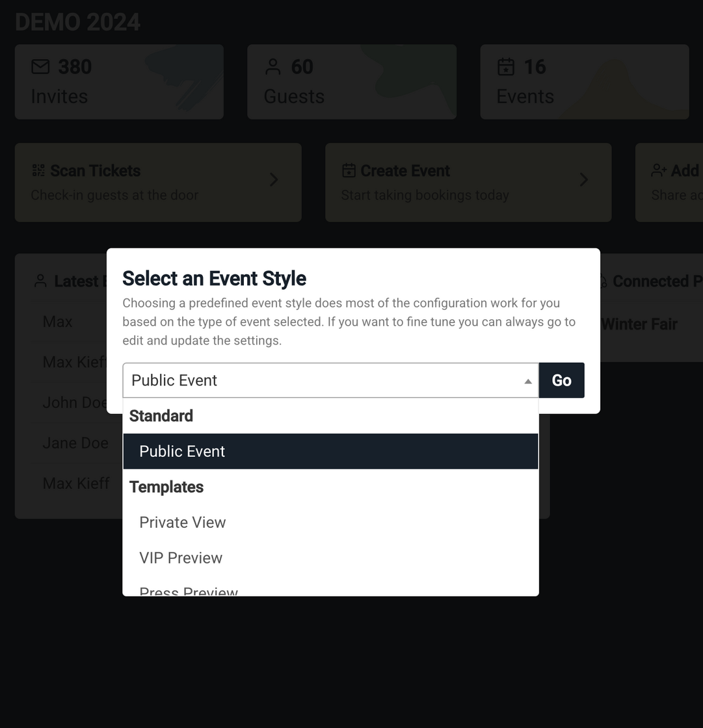Viewport: 703px width, 728px height.
Task: Collapse the Public Event style dropdown
Action: tap(528, 381)
